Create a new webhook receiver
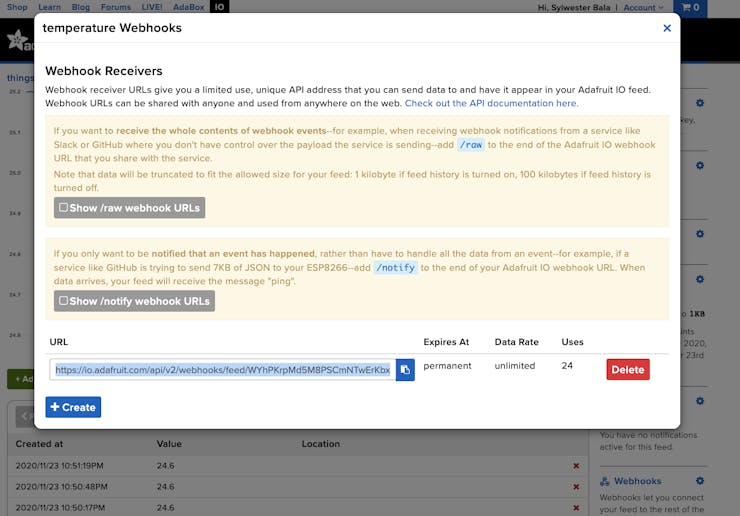The width and height of the screenshot is (740, 516). coord(73,407)
